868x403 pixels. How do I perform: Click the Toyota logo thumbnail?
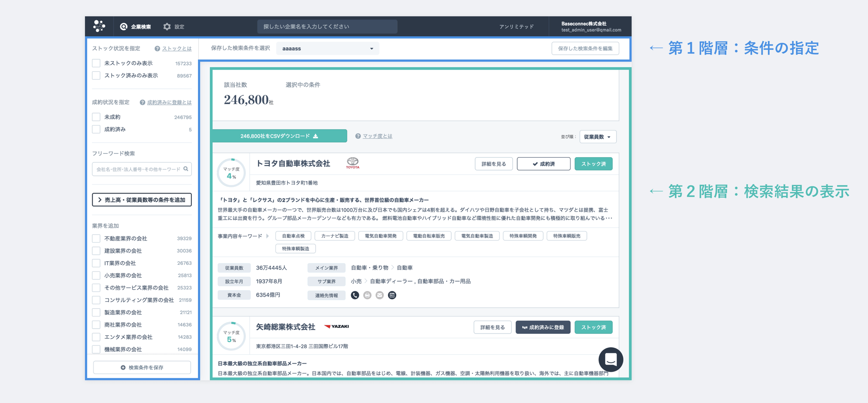(353, 163)
